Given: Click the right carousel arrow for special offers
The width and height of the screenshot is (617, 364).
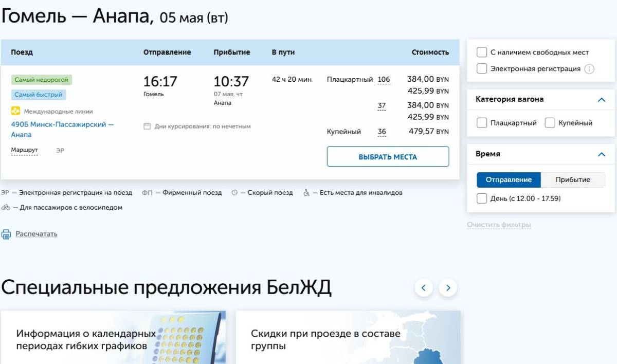Looking at the screenshot, I should tap(447, 288).
